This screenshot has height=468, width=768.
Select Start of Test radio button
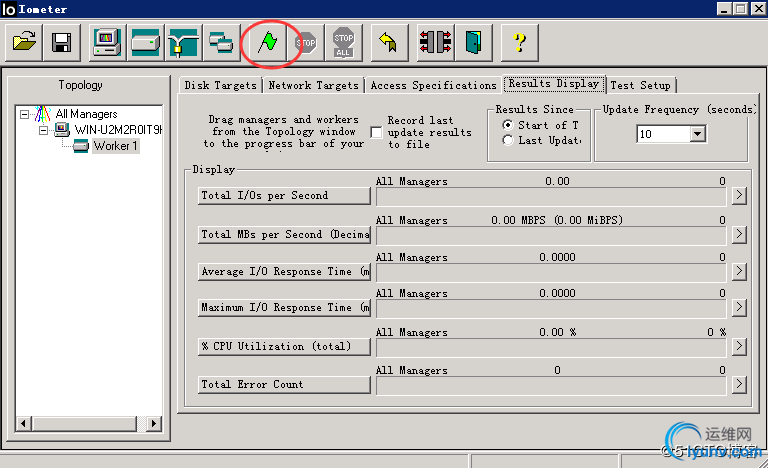(508, 125)
